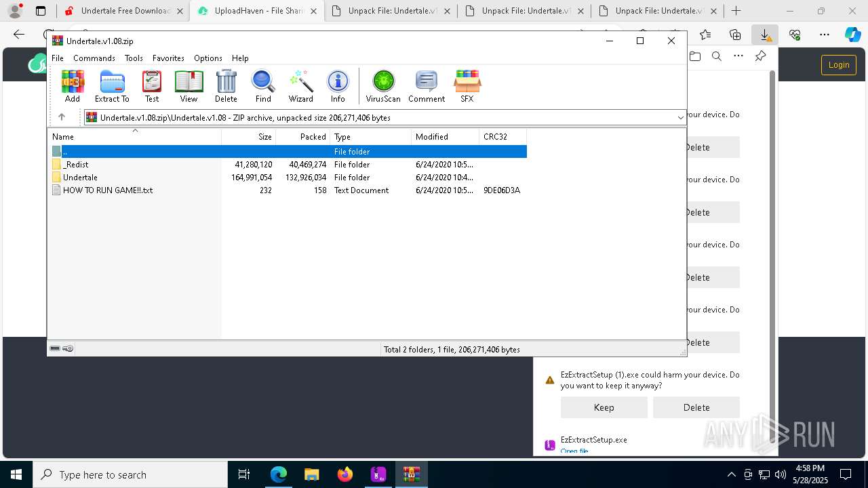This screenshot has height=488, width=868.
Task: Open the Commands menu
Action: coord(94,58)
